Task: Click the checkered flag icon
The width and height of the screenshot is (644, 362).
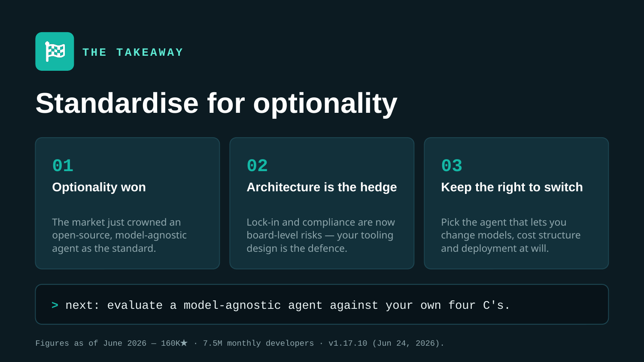Action: tap(55, 51)
